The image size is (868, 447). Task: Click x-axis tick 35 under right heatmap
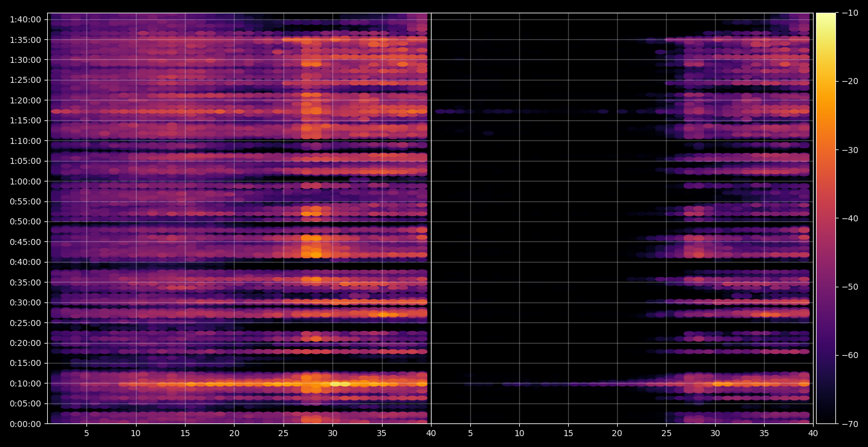point(764,433)
